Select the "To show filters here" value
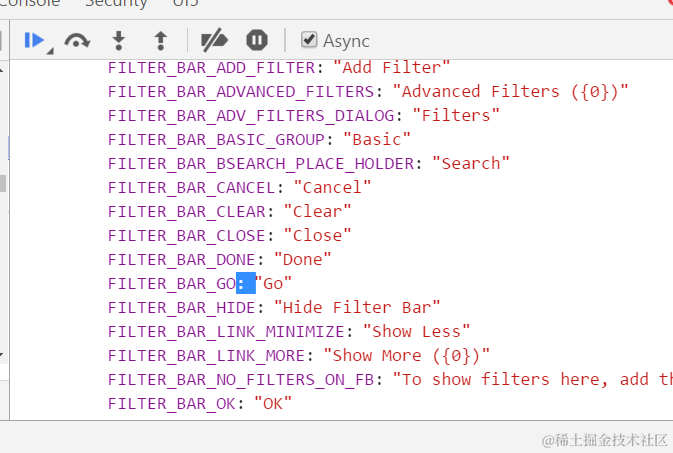Viewport: 673px width, 453px height. pyautogui.click(x=533, y=380)
